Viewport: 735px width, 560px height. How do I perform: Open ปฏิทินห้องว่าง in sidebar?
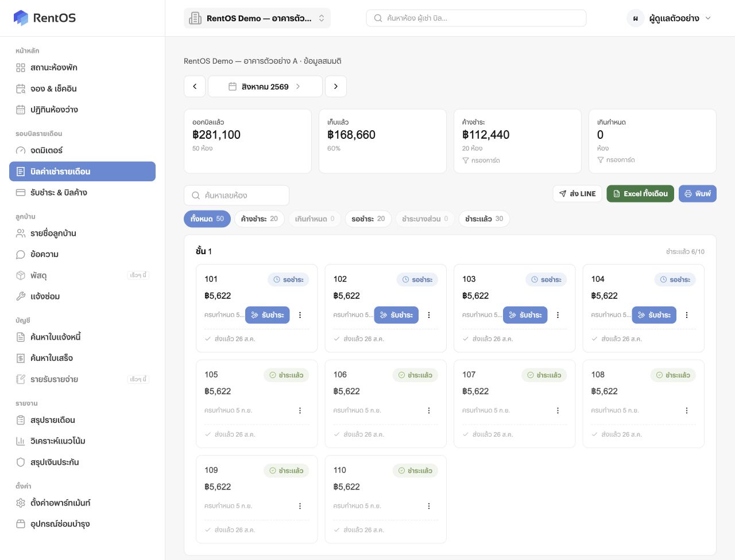coord(82,110)
